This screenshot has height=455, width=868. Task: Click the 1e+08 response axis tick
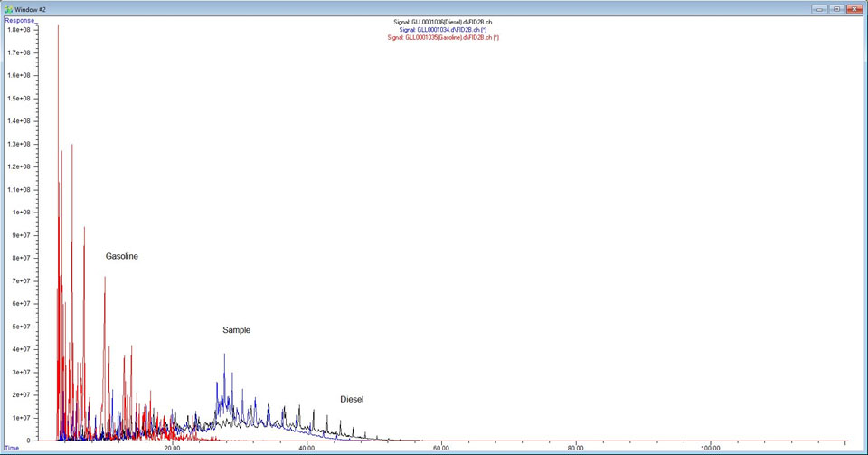pos(21,213)
